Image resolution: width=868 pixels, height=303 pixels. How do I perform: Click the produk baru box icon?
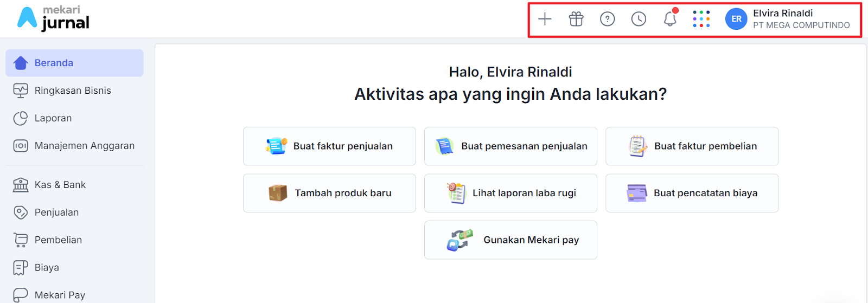click(x=278, y=193)
